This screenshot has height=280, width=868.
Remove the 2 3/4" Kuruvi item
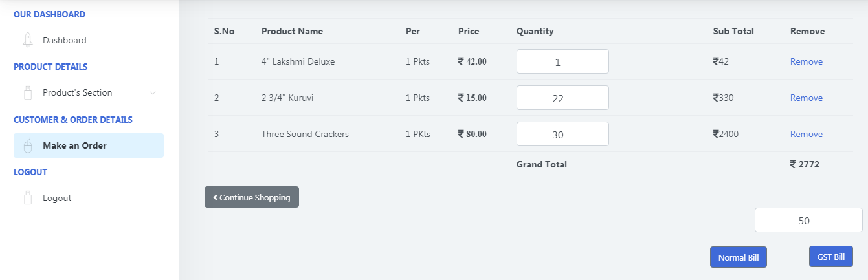click(x=806, y=98)
